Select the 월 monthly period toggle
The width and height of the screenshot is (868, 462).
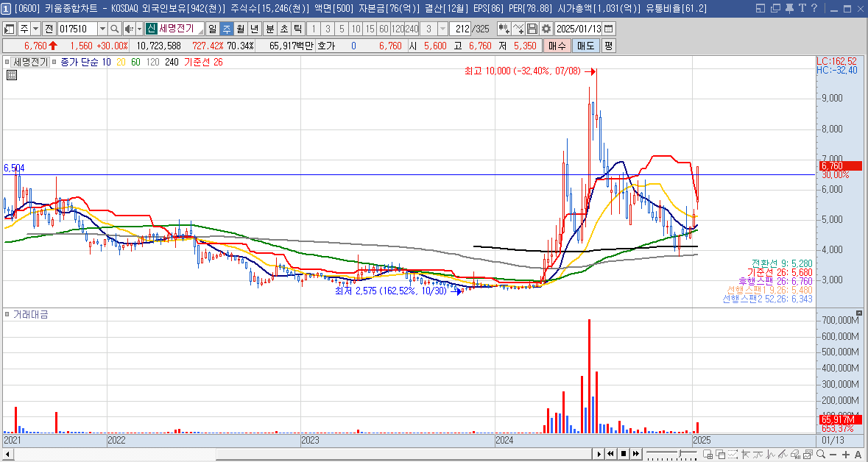(240, 29)
